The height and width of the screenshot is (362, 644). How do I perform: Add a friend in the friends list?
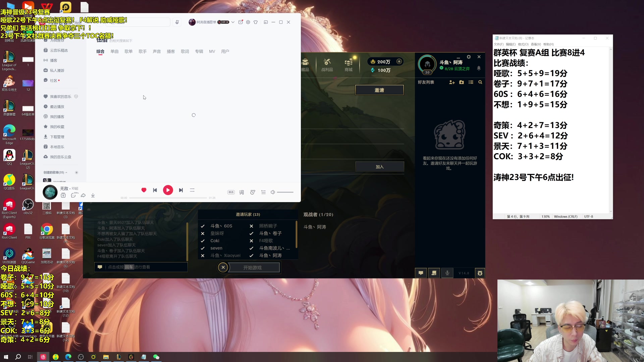[452, 82]
